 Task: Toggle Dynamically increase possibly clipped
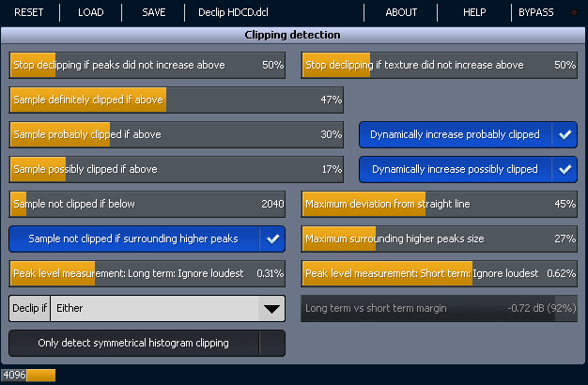click(468, 169)
